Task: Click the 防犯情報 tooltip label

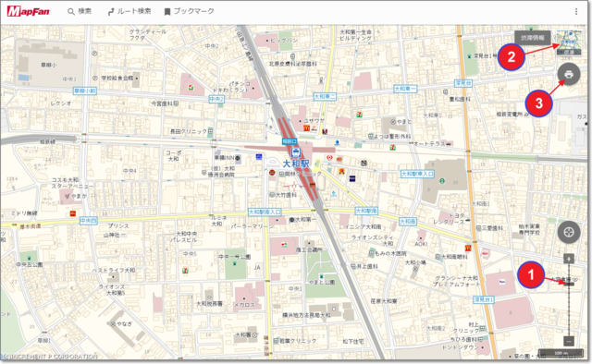Action: [533, 38]
